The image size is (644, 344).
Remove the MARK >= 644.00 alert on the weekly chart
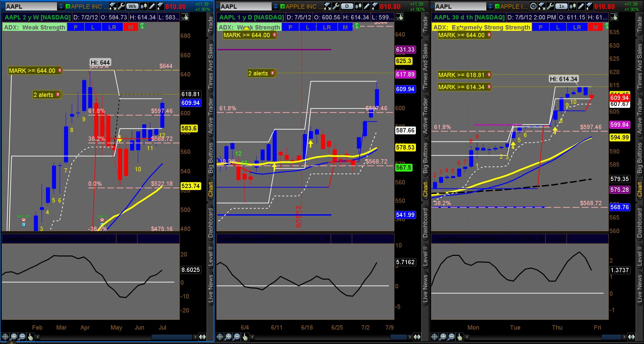coord(60,70)
